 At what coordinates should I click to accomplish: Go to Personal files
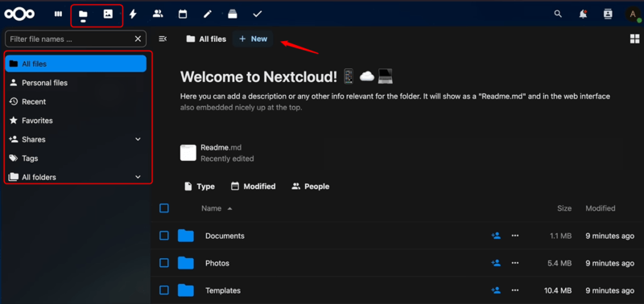click(x=76, y=83)
